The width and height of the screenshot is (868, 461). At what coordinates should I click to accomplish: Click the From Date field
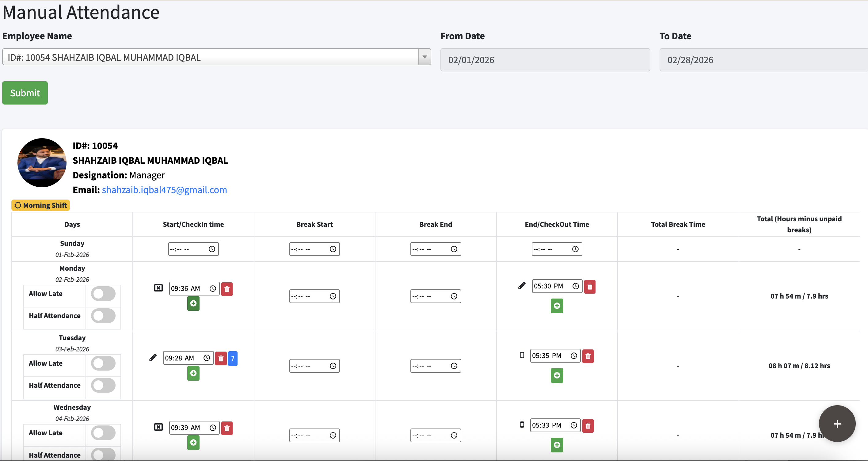[545, 60]
